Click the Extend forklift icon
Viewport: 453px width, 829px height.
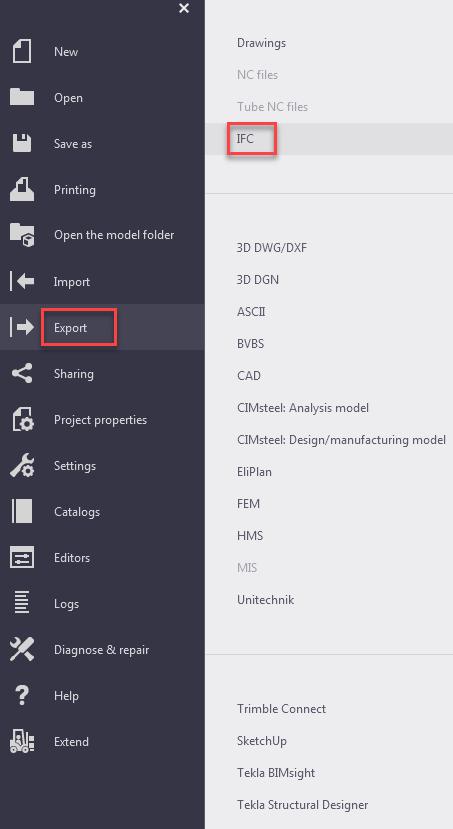[x=22, y=741]
